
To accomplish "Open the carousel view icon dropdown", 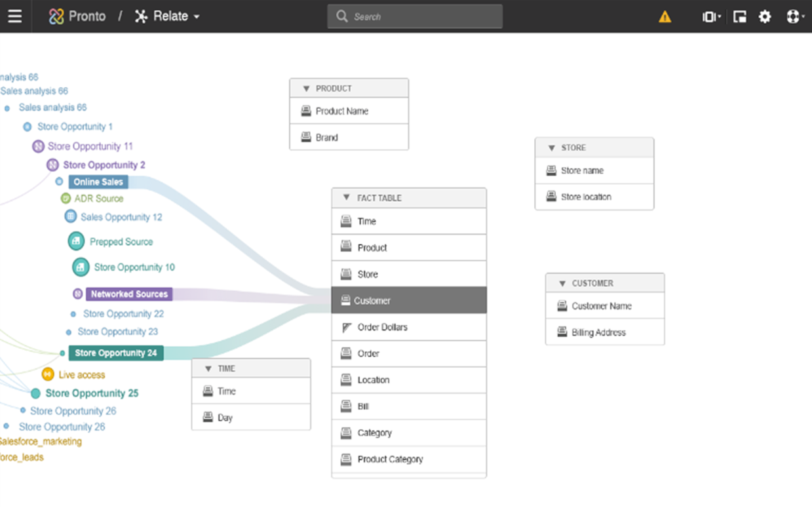I will (x=710, y=17).
